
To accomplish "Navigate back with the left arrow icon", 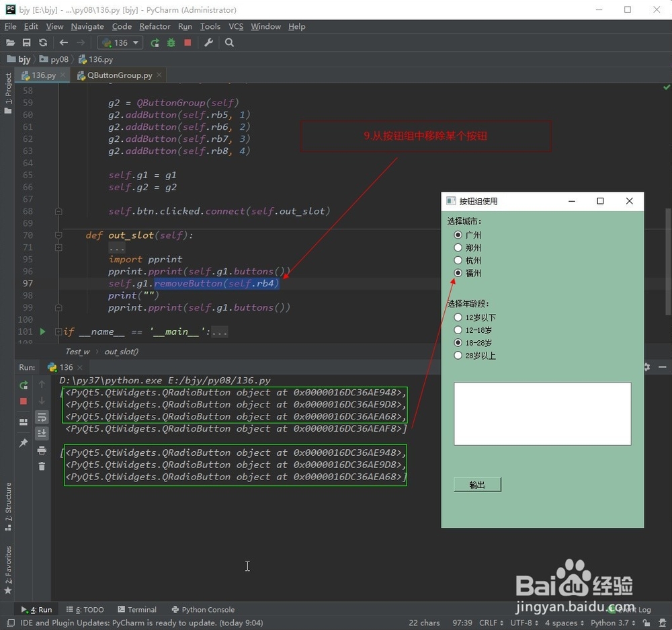I will (64, 42).
